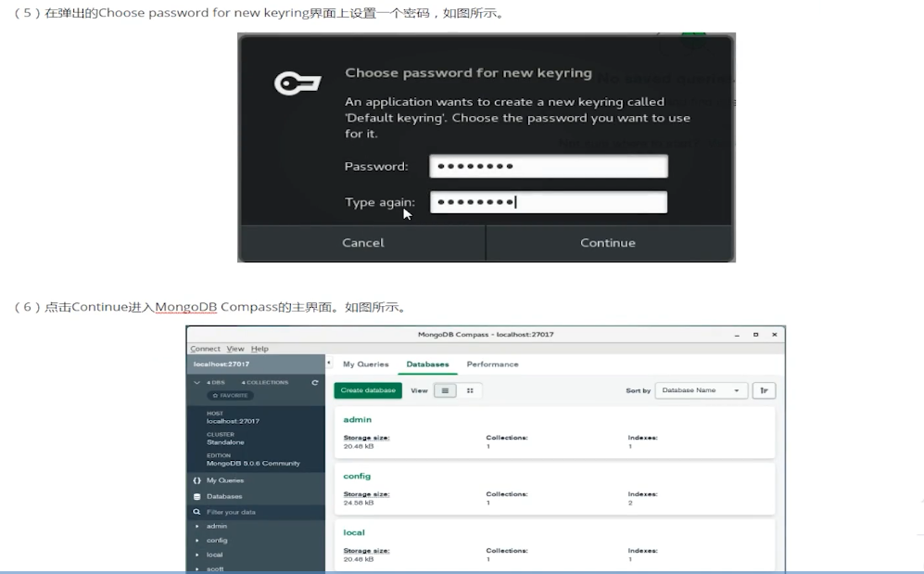Maximize the MongoDB Compass window

pyautogui.click(x=755, y=335)
